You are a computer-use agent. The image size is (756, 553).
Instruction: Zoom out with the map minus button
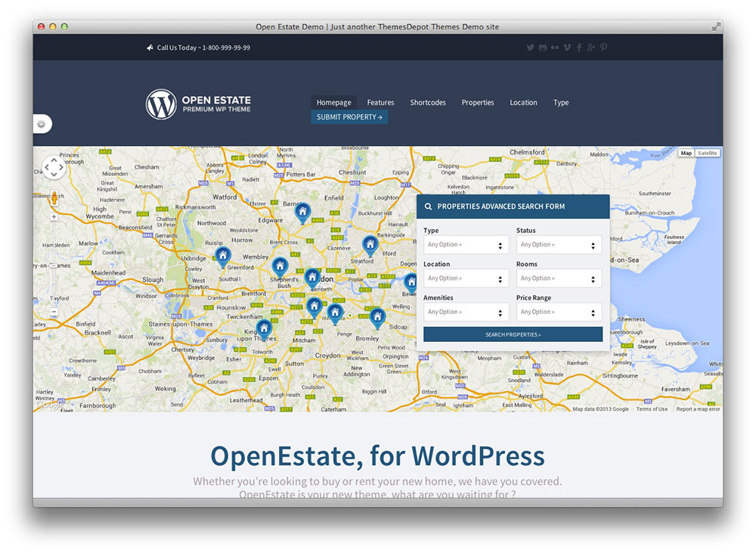pos(54,312)
